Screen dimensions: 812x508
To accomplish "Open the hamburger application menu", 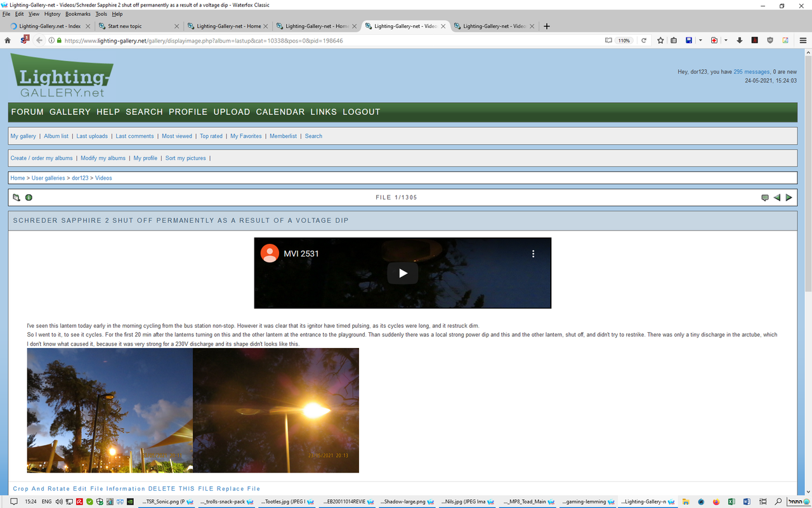I will coord(802,40).
